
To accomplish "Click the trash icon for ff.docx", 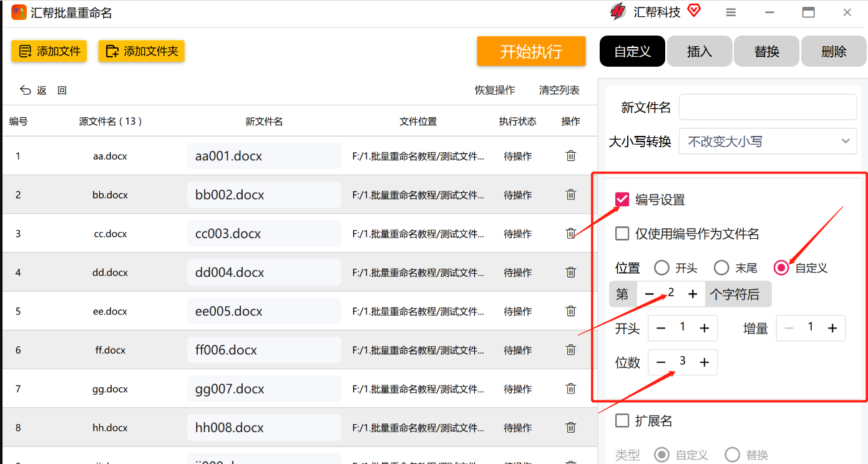I will coord(570,350).
